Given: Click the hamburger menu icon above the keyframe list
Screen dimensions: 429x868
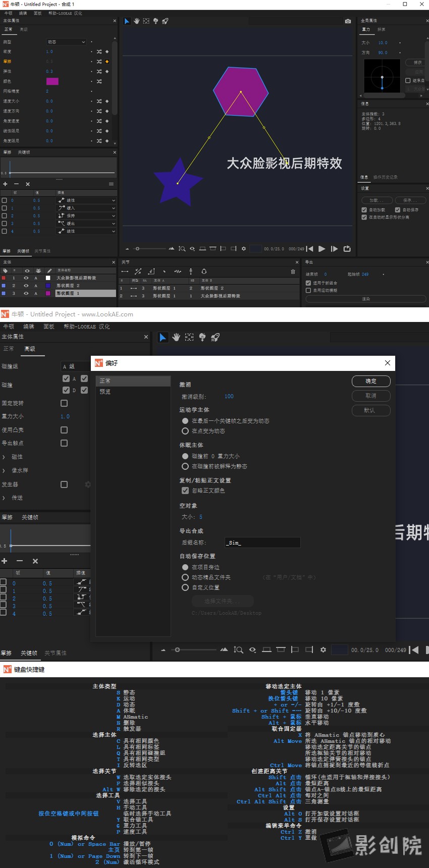Looking at the screenshot, I should [111, 184].
